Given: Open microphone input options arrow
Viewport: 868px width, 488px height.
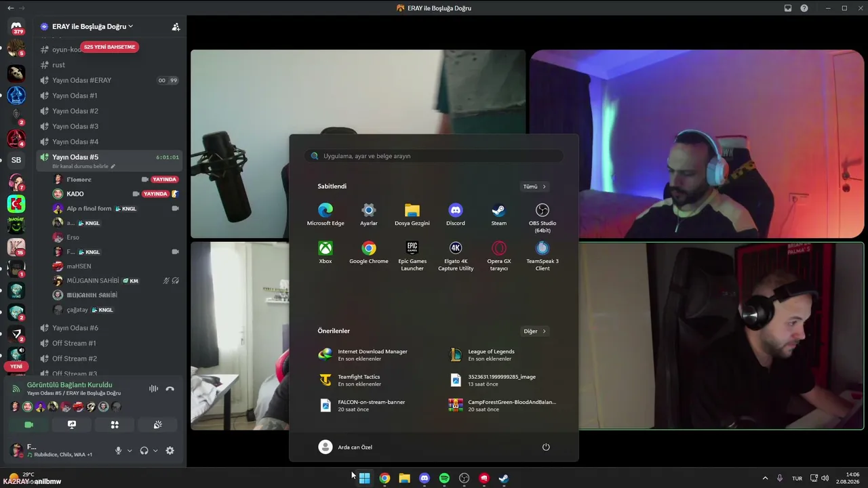Looking at the screenshot, I should click(130, 451).
